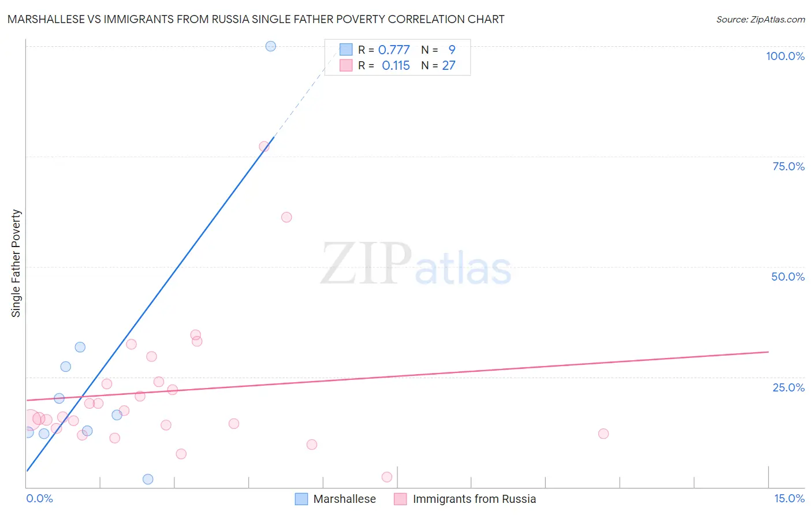Click the pink data point near 77%

click(264, 147)
